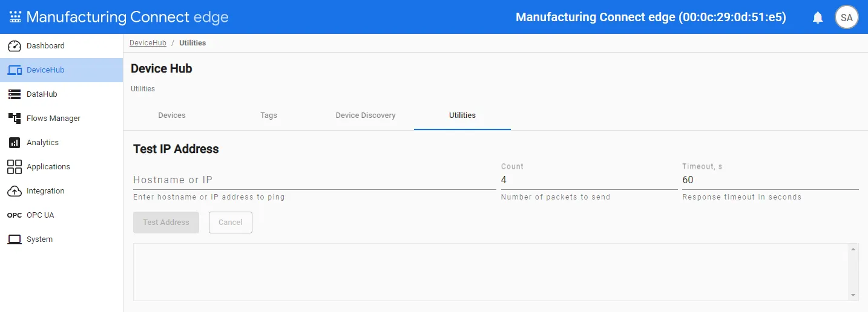Show notifications via the bell icon
The width and height of the screenshot is (868, 312).
tap(818, 18)
